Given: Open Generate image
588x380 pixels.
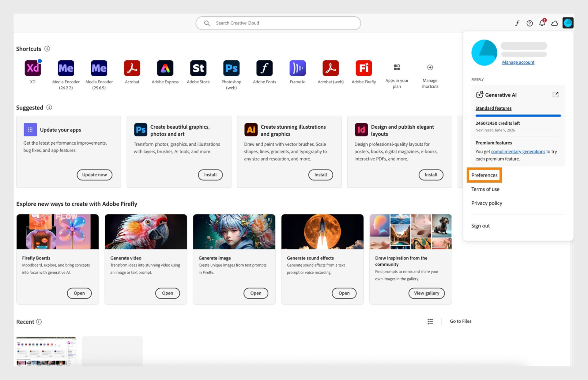Looking at the screenshot, I should click(256, 293).
